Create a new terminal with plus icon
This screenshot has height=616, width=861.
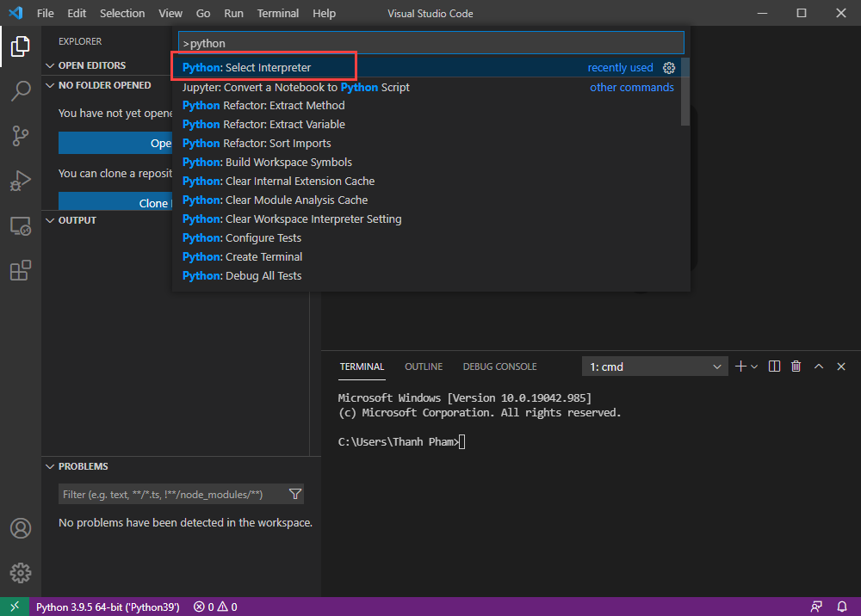tap(740, 367)
